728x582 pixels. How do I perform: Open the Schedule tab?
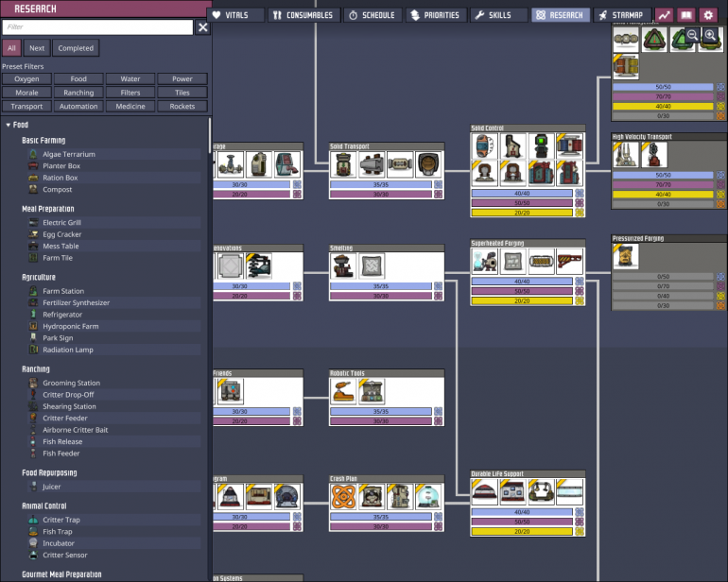(x=373, y=15)
